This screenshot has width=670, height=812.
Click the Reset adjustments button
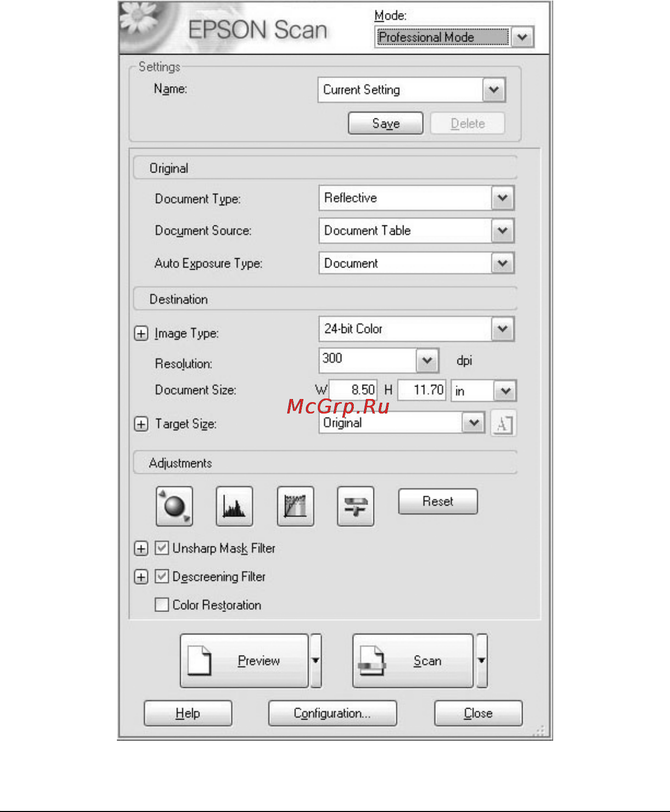(x=438, y=501)
